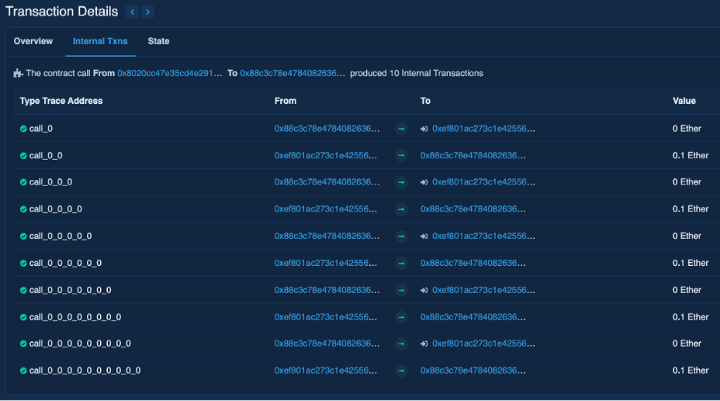This screenshot has width=720, height=401.
Task: Open summary To address 0x88c3c78e link
Action: point(292,73)
